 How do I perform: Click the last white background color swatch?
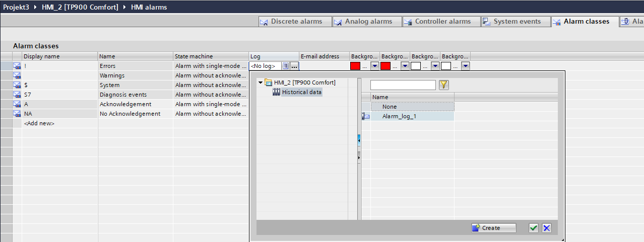[x=446, y=66]
